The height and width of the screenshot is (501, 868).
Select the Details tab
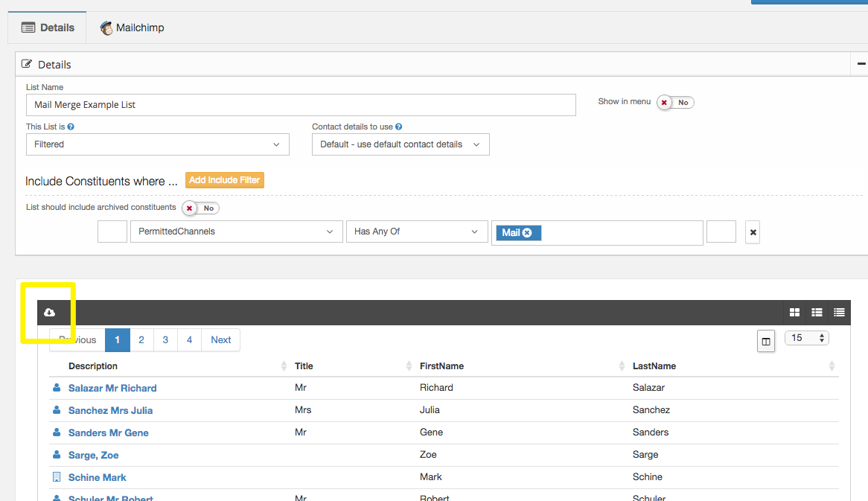[48, 28]
